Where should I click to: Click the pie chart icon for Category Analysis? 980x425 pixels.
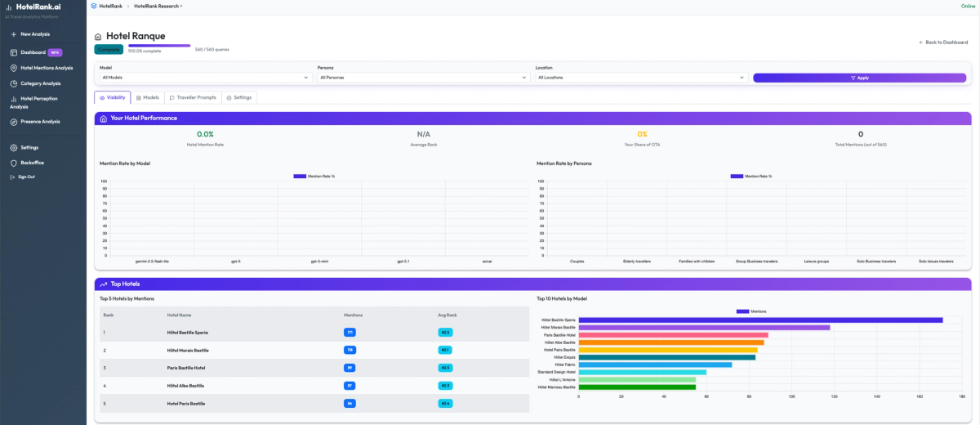click(x=13, y=83)
